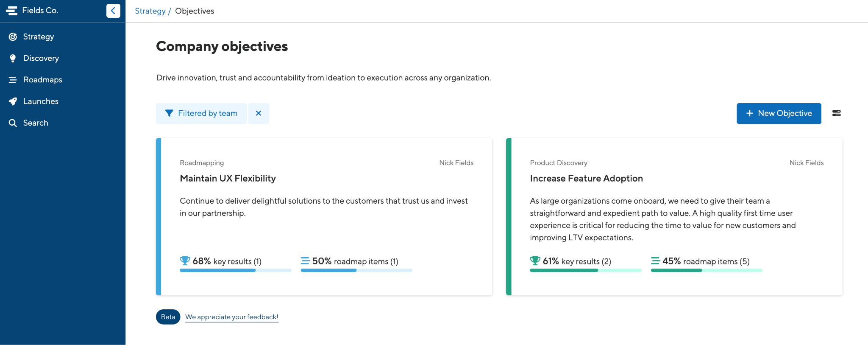Click the plus icon on New Objective
Viewport: 868px width, 345px height.
(x=750, y=113)
